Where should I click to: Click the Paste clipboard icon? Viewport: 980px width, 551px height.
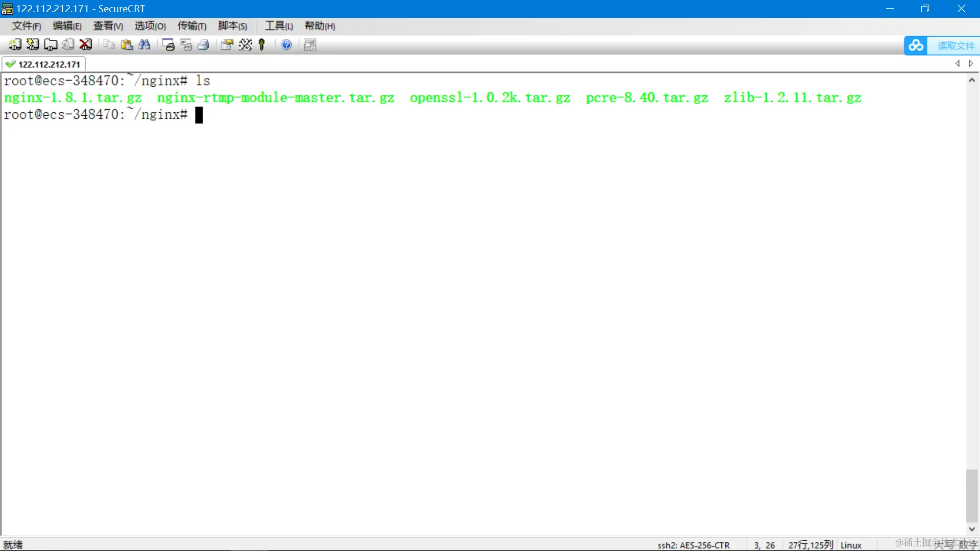click(127, 45)
